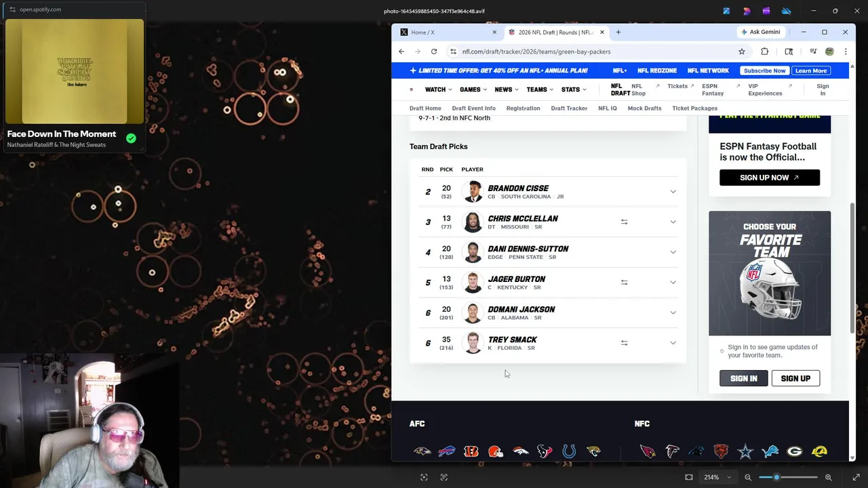Click the trade icon on Trey Smack's row
Viewport: 868px width, 488px height.
pyautogui.click(x=624, y=343)
